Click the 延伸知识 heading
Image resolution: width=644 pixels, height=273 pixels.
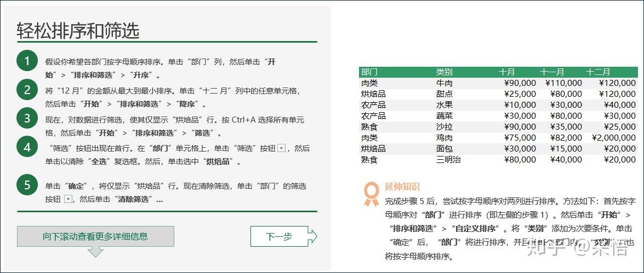click(402, 187)
